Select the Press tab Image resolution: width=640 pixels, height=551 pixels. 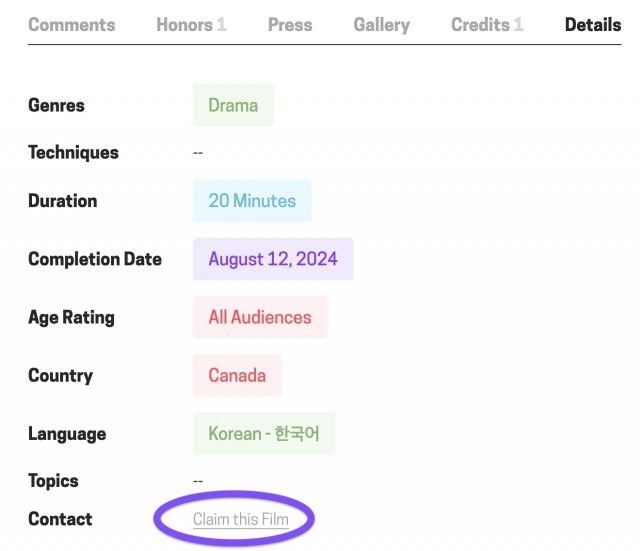tap(290, 25)
